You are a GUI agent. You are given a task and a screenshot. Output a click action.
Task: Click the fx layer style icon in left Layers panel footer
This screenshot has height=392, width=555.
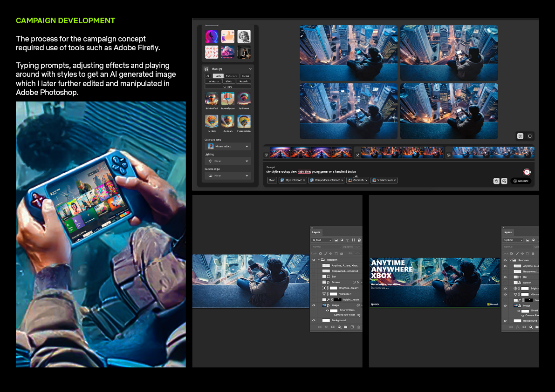pyautogui.click(x=326, y=327)
